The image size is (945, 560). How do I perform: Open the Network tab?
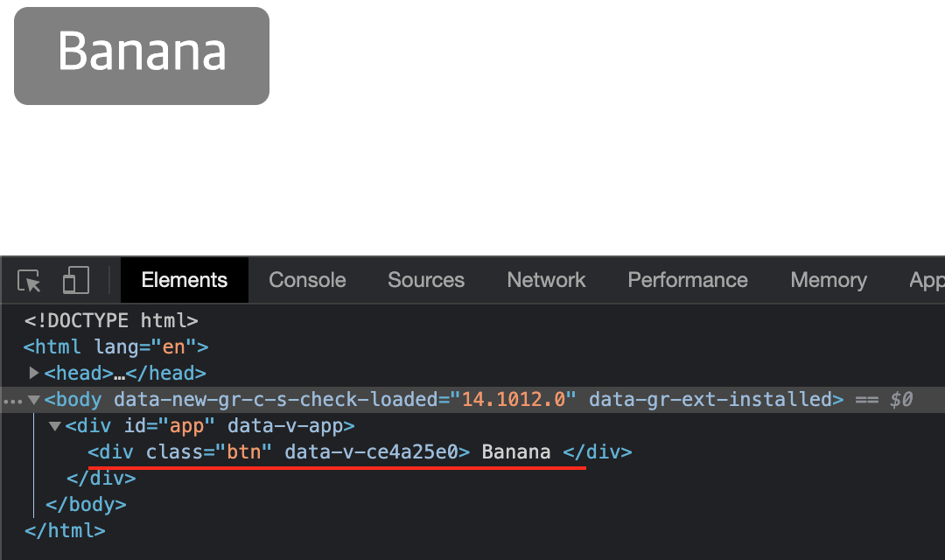pyautogui.click(x=546, y=280)
